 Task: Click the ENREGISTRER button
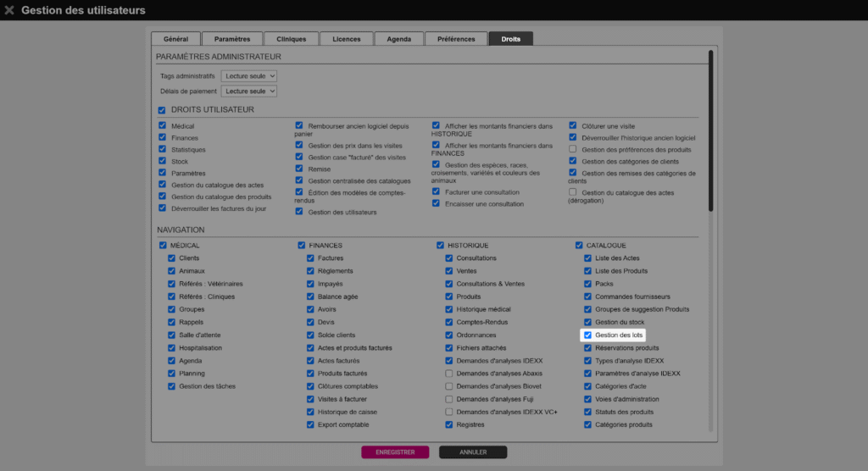point(395,452)
